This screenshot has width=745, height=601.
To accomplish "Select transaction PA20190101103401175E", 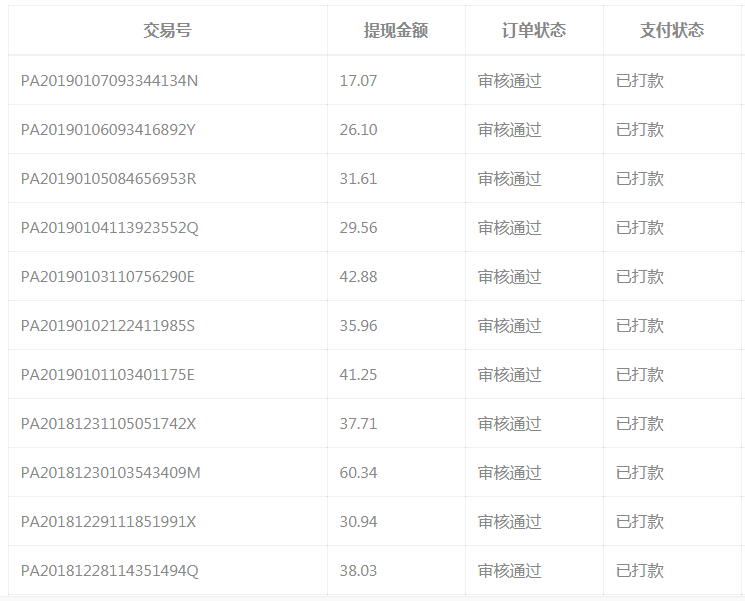I will 107,375.
